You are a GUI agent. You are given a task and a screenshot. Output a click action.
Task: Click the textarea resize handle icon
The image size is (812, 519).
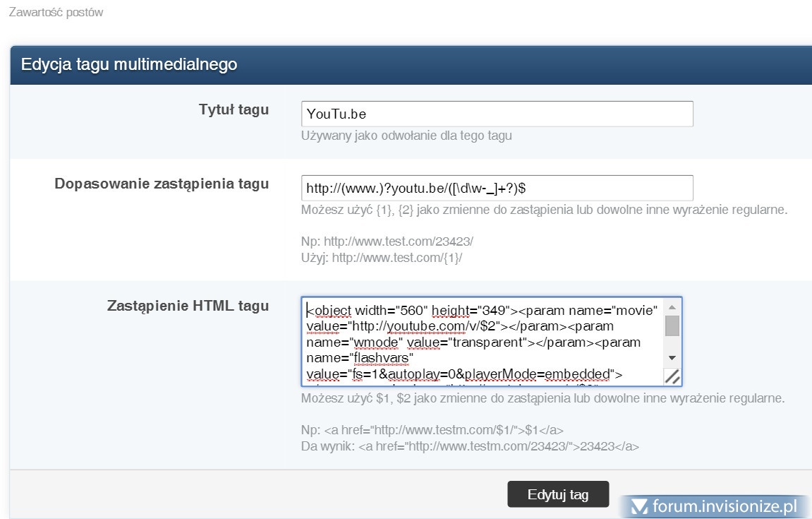[672, 377]
